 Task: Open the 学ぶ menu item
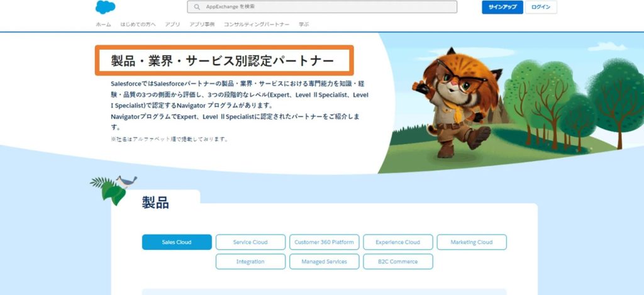304,25
